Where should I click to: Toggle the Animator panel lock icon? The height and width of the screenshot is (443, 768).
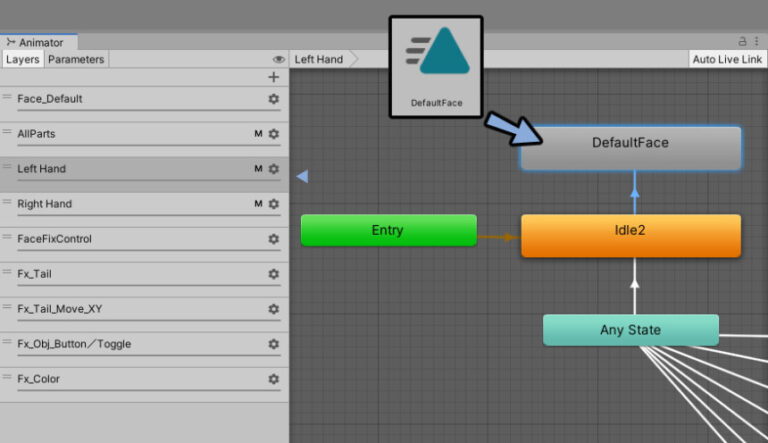(743, 41)
